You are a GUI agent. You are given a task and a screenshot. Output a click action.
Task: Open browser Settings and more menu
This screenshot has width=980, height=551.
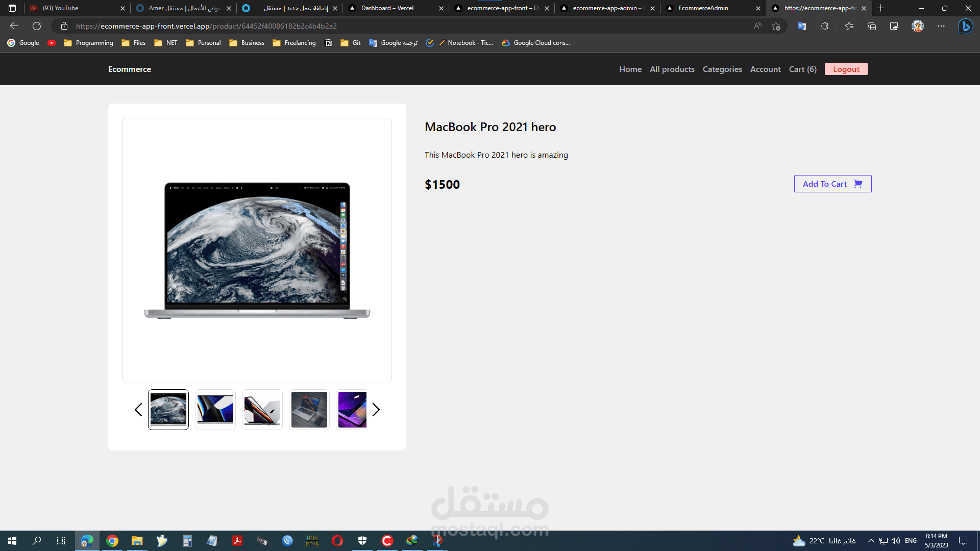point(941,26)
